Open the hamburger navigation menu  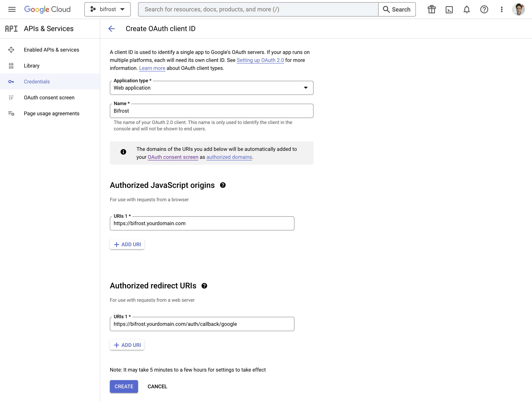12,9
